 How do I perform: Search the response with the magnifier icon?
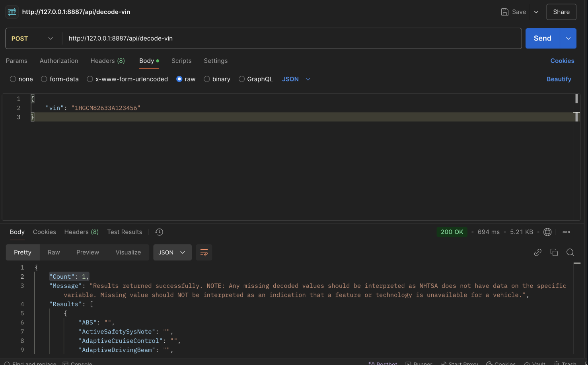coord(570,252)
